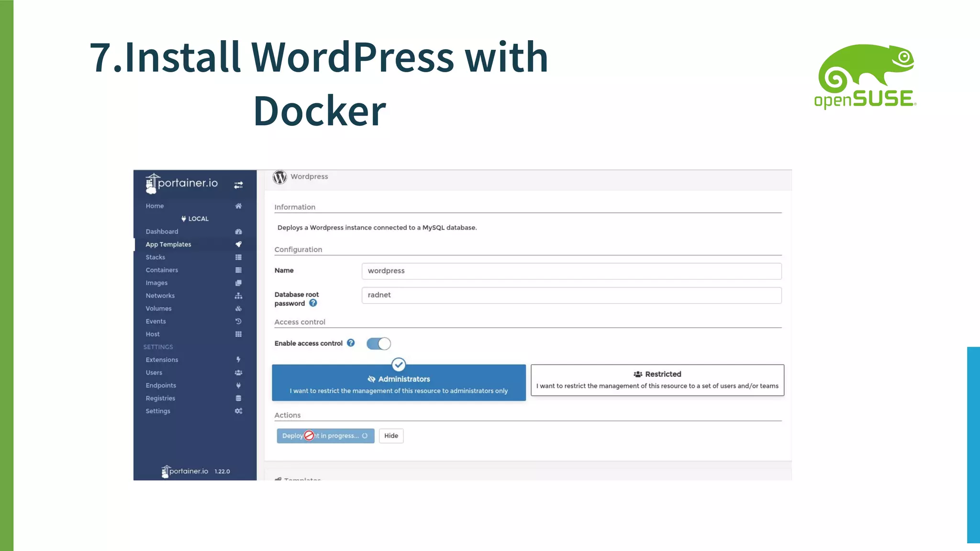
Task: Click the Home house icon
Action: pos(238,206)
